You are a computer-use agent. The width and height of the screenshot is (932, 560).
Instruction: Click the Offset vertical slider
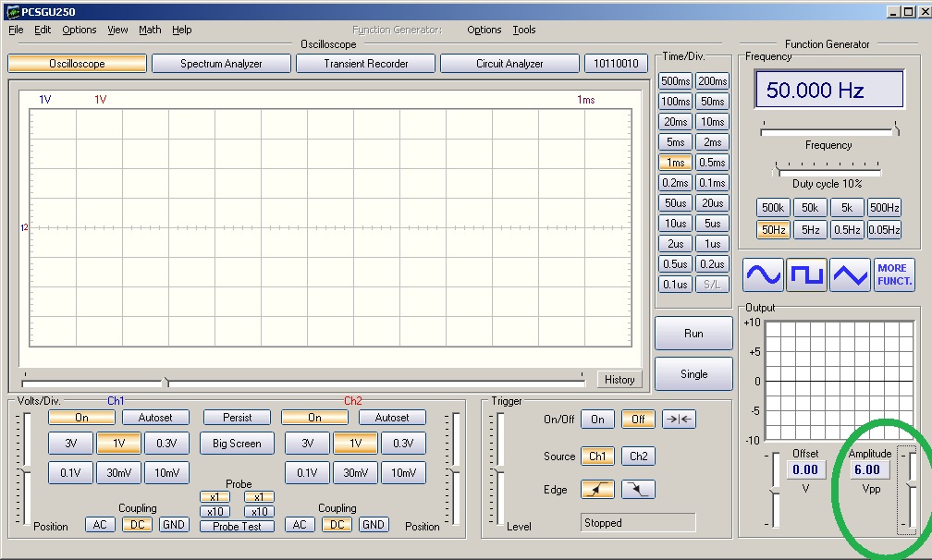click(775, 490)
